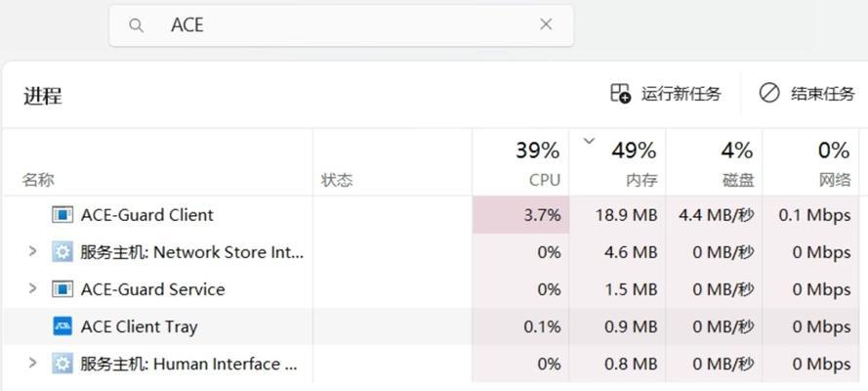Click the search magnifier icon
Screen dimensions: 868x391
click(x=136, y=25)
